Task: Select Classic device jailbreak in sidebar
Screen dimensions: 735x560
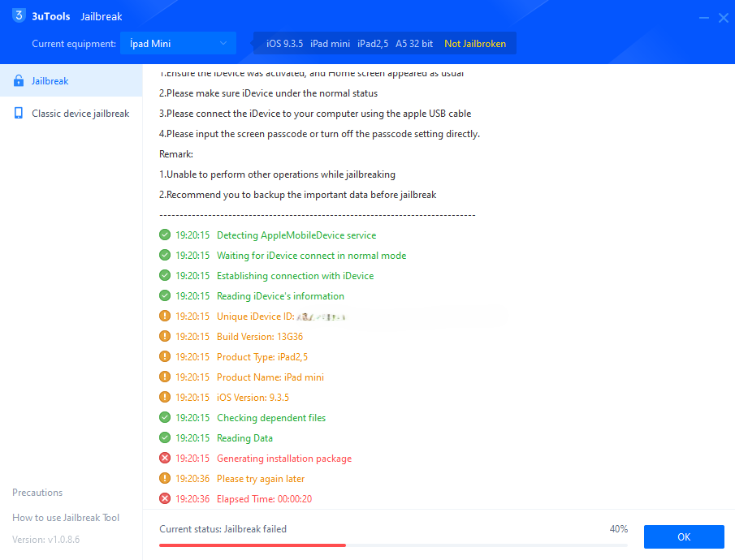Action: point(71,114)
